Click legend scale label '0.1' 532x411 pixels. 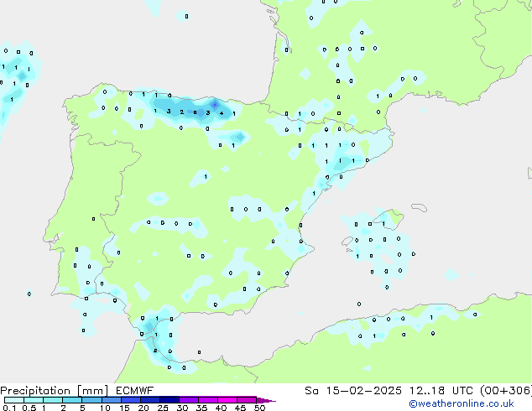click(x=9, y=408)
